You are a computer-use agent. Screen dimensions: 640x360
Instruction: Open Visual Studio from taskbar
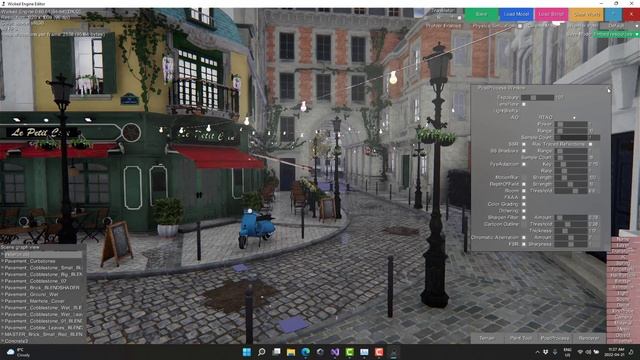335,352
